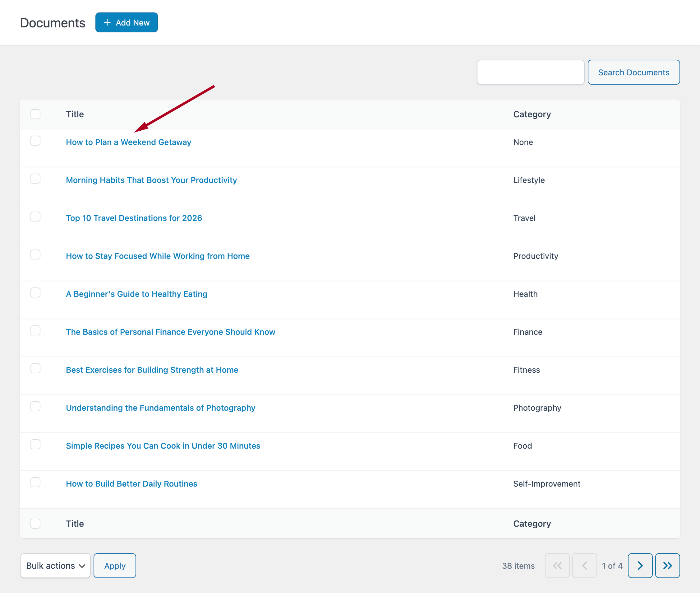
Task: Open The Basics of Personal Finance Everyone Should Know
Action: point(170,332)
